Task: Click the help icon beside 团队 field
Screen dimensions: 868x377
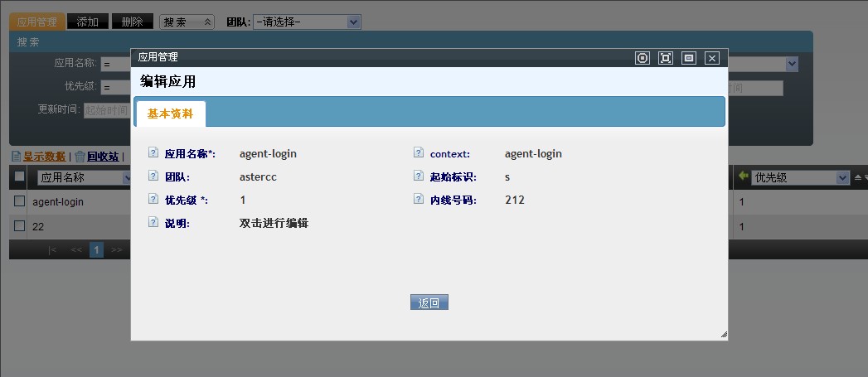Action: click(153, 176)
